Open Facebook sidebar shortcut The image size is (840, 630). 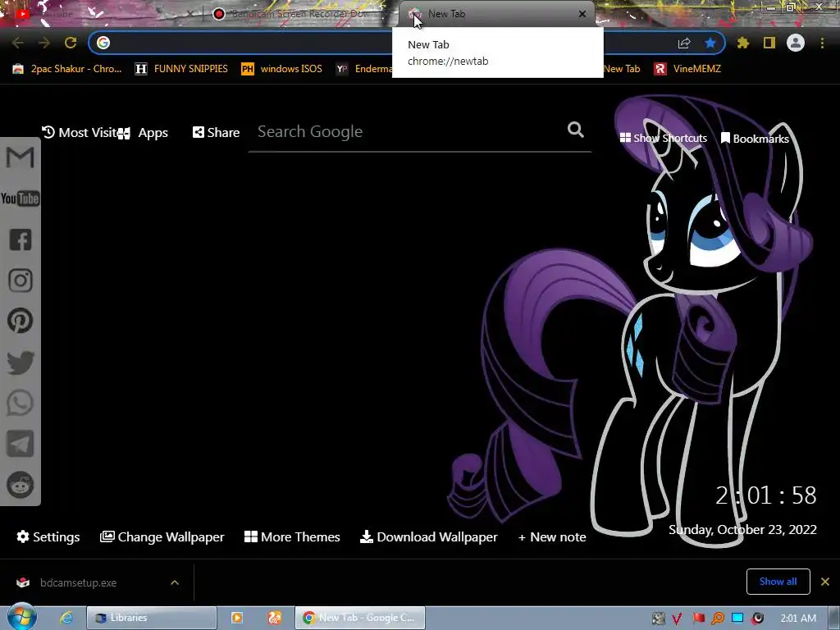coord(21,240)
